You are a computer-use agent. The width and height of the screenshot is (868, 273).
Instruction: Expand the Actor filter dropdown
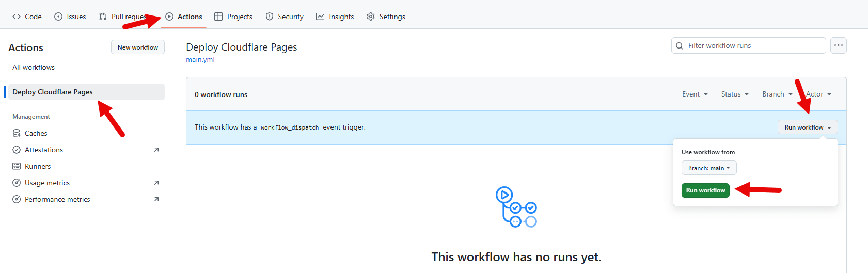point(819,94)
